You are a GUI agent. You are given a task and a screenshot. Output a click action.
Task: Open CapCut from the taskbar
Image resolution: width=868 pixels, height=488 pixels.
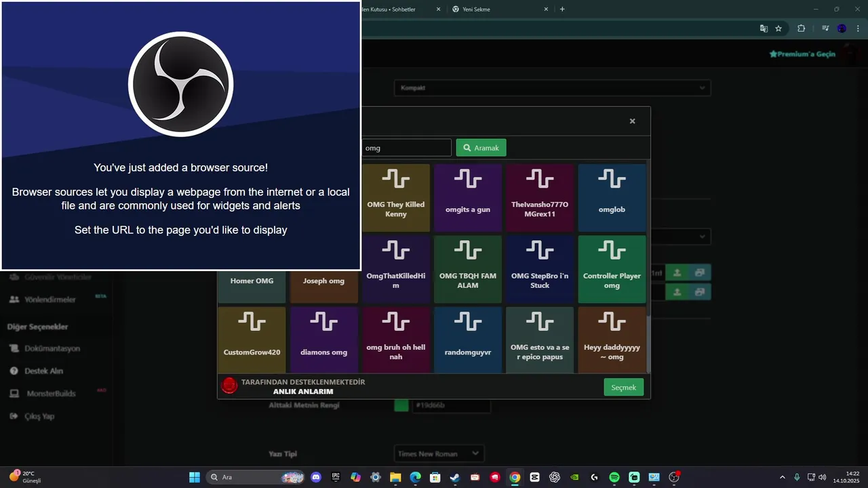[534, 477]
